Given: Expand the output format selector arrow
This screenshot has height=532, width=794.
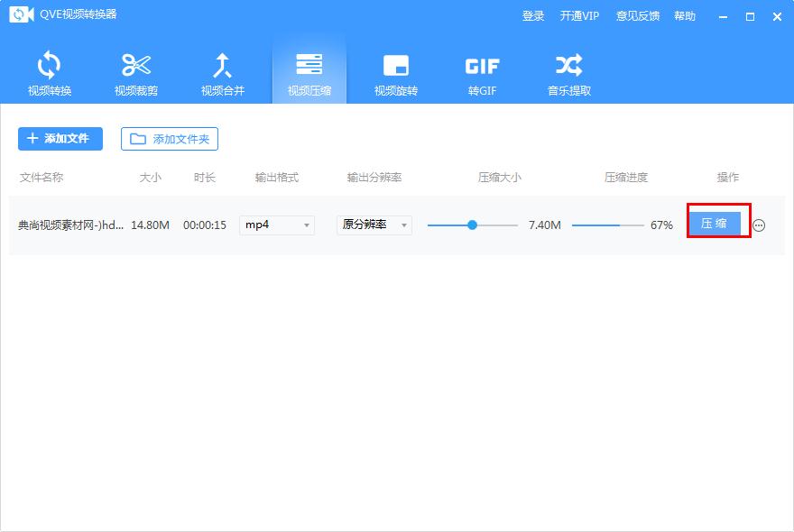Looking at the screenshot, I should [307, 225].
